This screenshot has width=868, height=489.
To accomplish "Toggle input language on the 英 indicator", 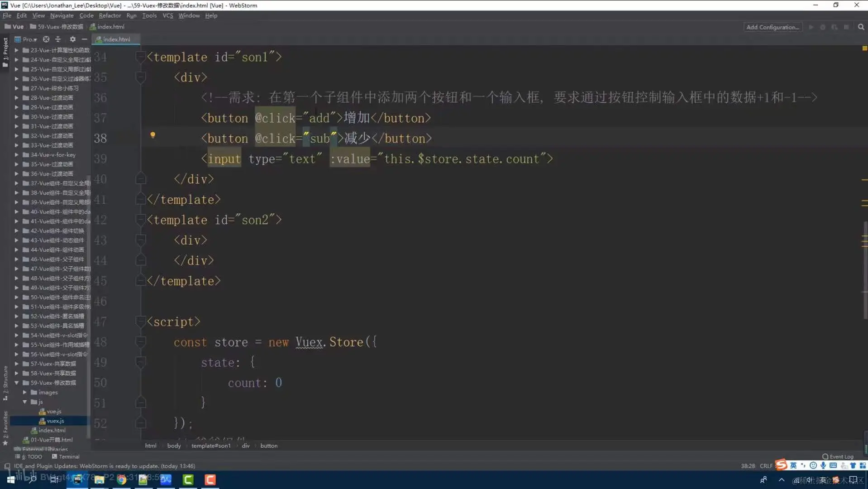I will click(793, 465).
